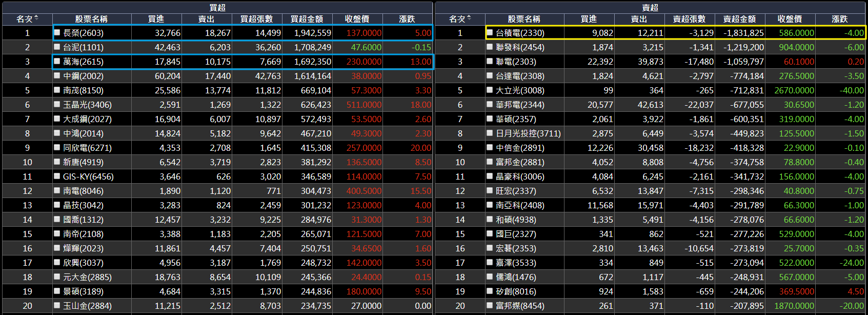Screen dimensions: 868x315
Task: Open stock 和碩(4938)
Action: point(516,220)
